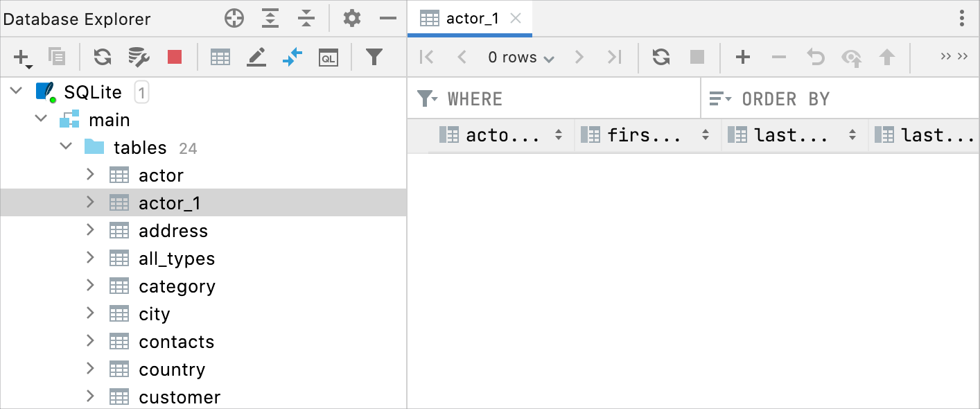This screenshot has height=409, width=980.
Task: Expand the actor table node
Action: point(90,175)
